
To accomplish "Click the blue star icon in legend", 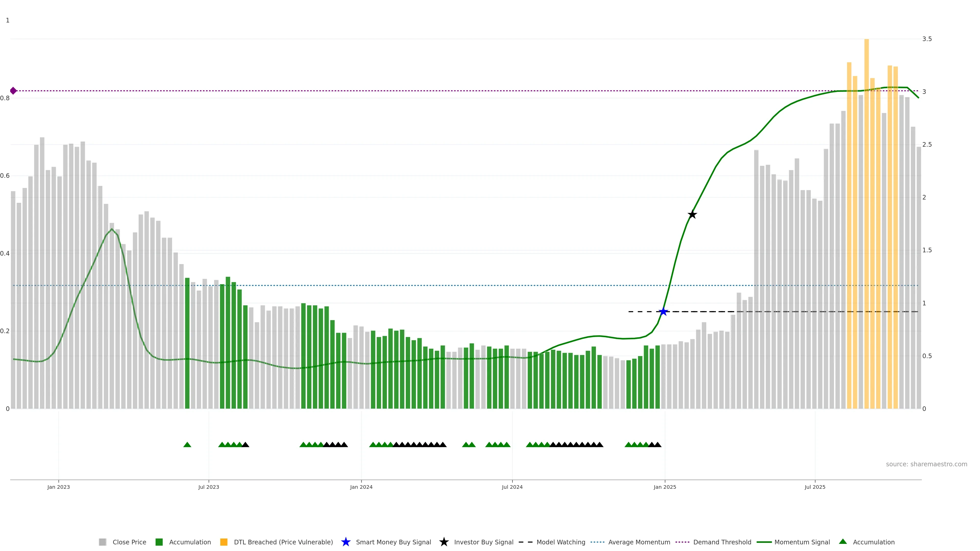I will [346, 542].
